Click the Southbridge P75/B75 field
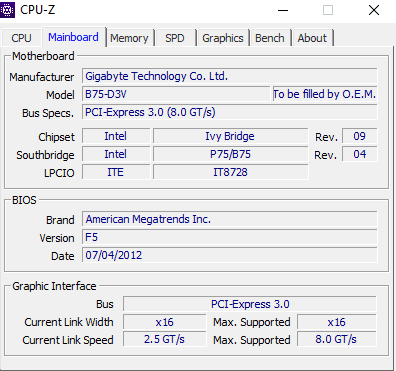This screenshot has height=371, width=396. coord(230,154)
